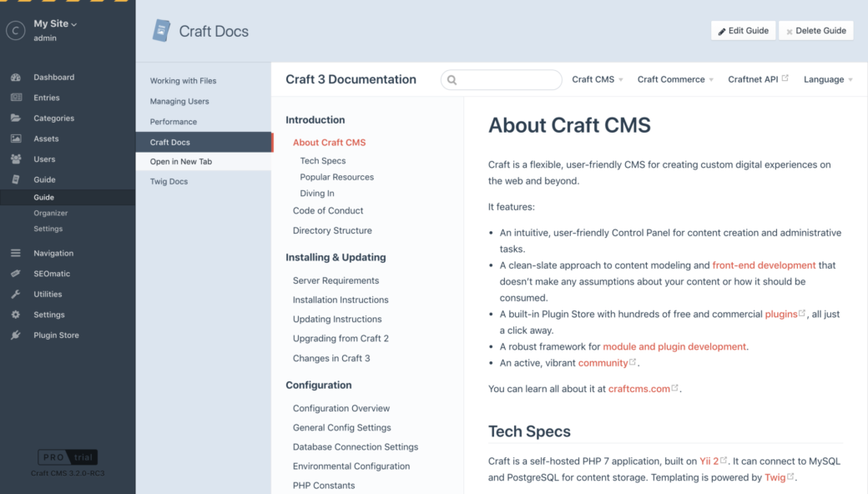Click the Delete Guide button
Screen dimensions: 868x494
(x=816, y=31)
